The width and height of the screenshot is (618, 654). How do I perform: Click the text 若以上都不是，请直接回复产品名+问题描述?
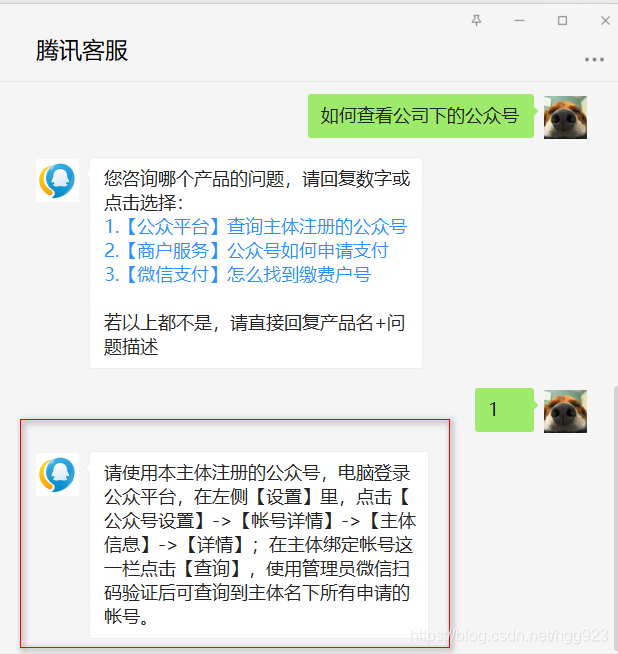click(254, 335)
